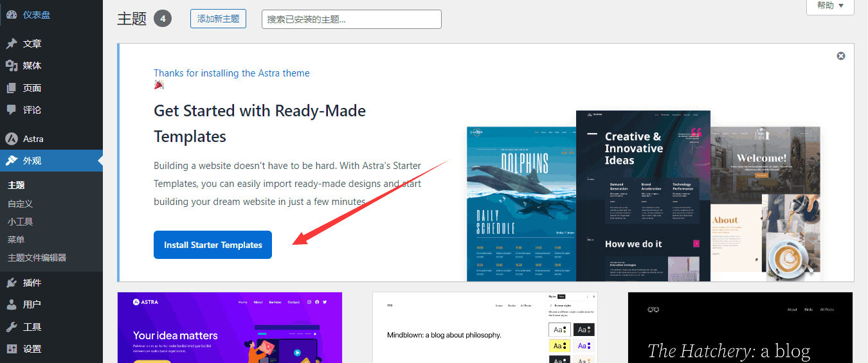Focus the search installed themes field
The image size is (868, 363).
(x=351, y=19)
